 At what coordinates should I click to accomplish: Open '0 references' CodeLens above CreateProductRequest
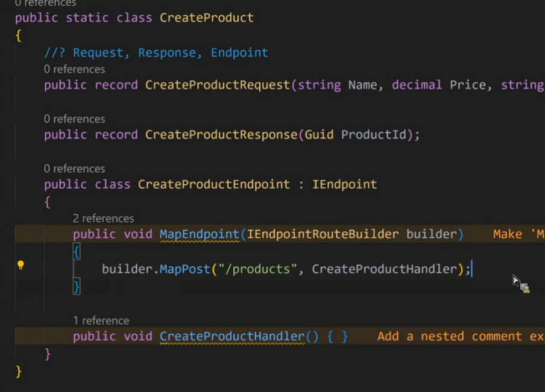point(74,69)
